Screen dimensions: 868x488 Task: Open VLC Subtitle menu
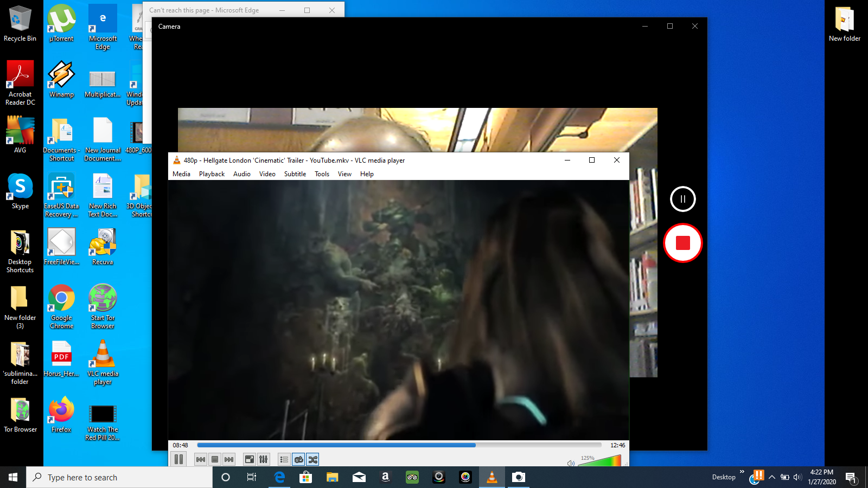click(295, 174)
